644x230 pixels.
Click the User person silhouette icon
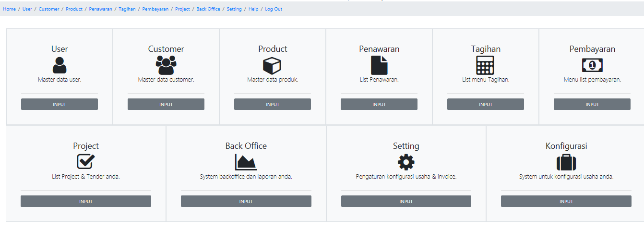(x=60, y=65)
